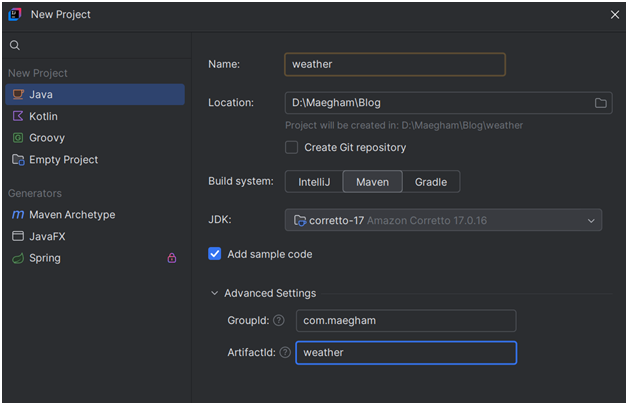Click the folder browse icon in Location
This screenshot has width=628, height=405.
(601, 103)
